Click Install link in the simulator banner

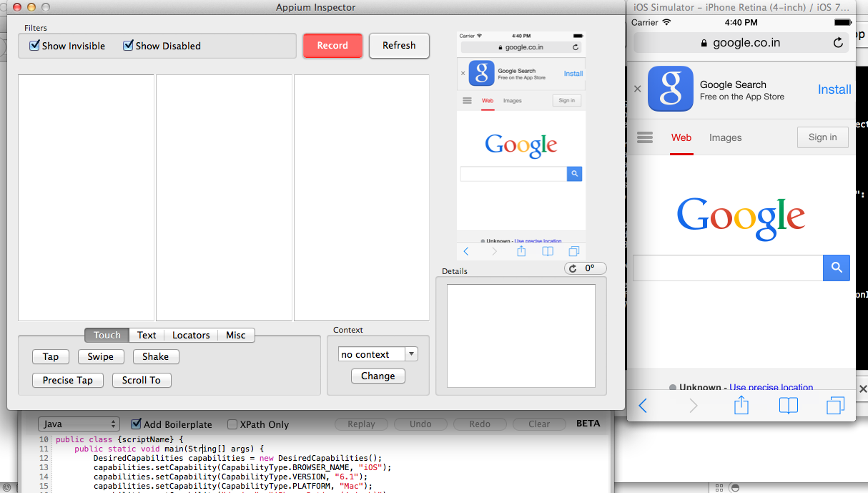[834, 89]
